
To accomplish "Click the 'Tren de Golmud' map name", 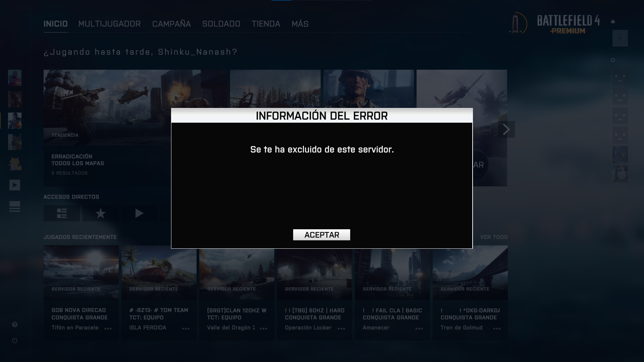I will point(462,327).
